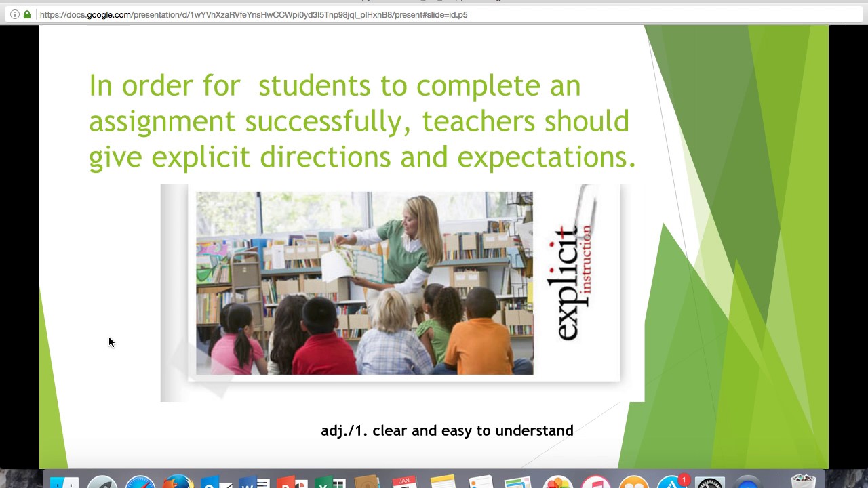Click the text "adj./1. clear and easy to understand"
This screenshot has height=488, width=868.
[447, 430]
